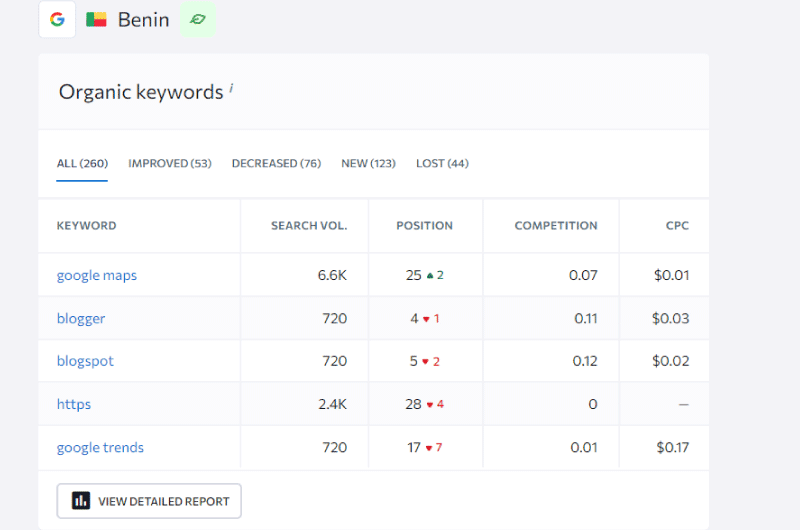Click the $0.03 CPC value
This screenshot has width=800, height=530.
point(670,319)
